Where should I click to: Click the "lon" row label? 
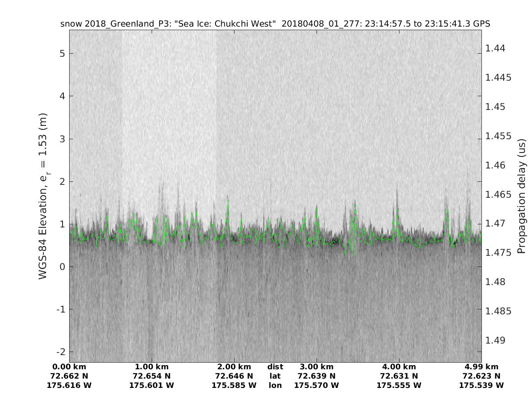click(275, 385)
